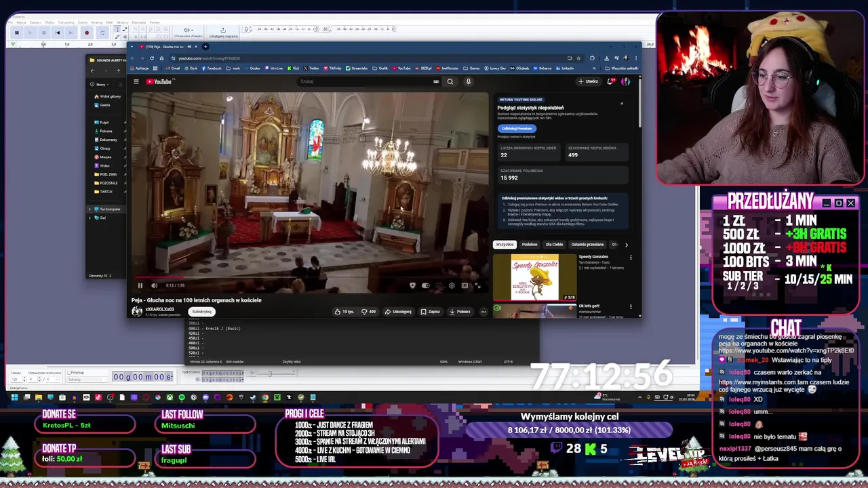Reload the YouTube page in Chrome
The width and height of the screenshot is (868, 488).
pos(152,58)
